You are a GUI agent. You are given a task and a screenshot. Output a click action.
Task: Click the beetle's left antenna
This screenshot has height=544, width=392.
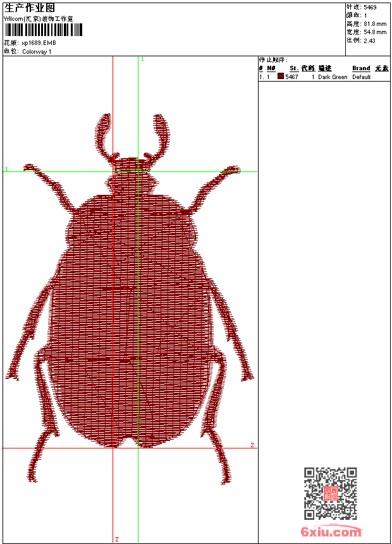pos(105,134)
